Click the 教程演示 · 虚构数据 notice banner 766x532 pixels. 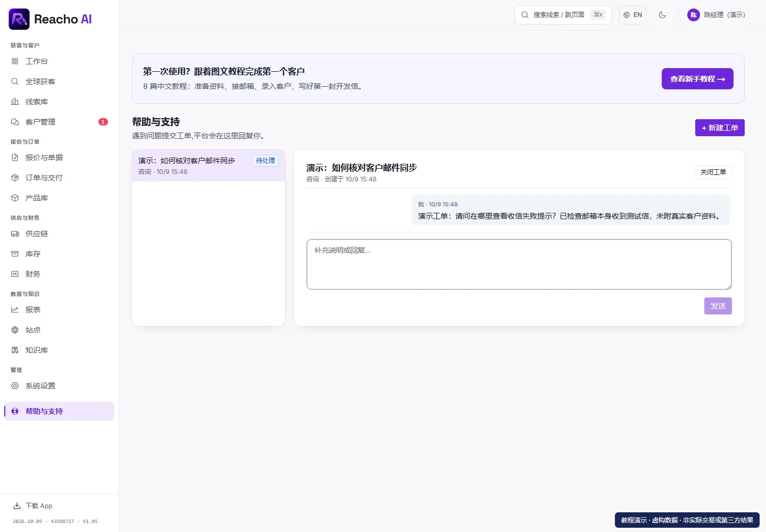687,520
